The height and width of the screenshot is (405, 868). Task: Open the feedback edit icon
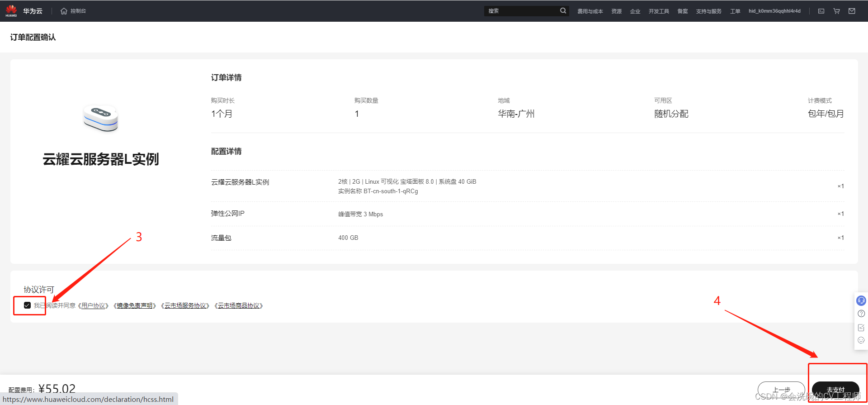(861, 327)
